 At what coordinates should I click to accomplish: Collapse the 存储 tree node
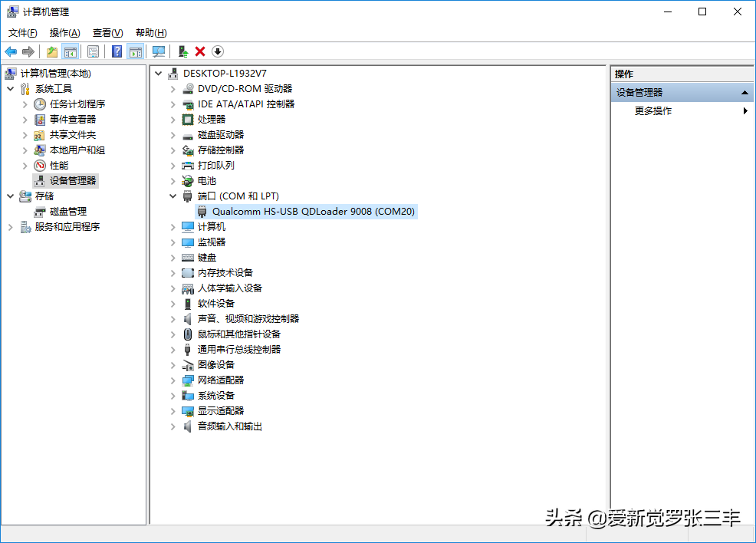coord(11,196)
